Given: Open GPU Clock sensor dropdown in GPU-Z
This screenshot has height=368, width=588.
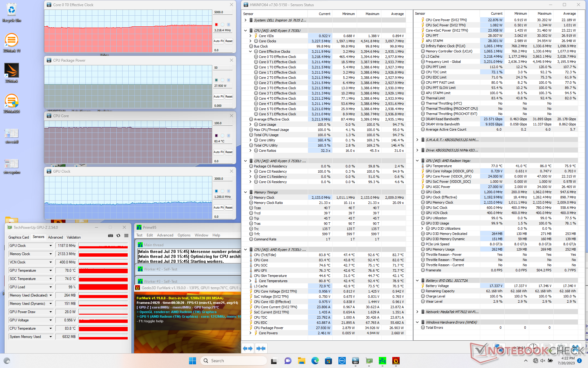Looking at the screenshot, I should (51, 246).
